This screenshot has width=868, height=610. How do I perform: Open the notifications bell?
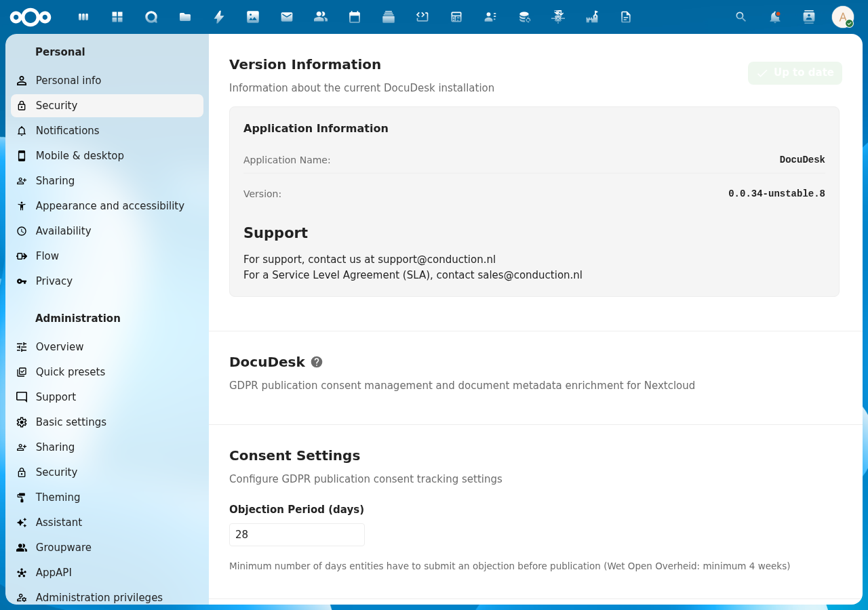point(775,17)
